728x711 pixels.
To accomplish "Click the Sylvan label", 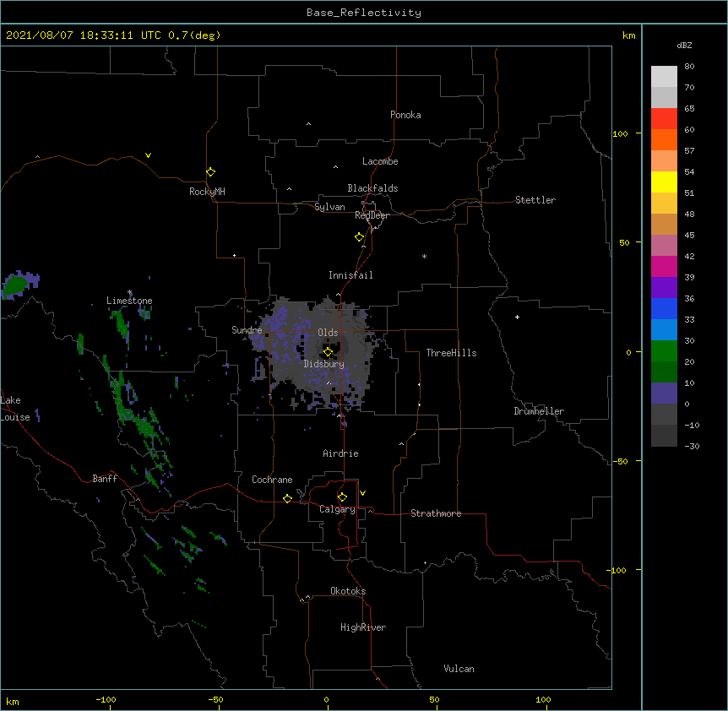I will (x=329, y=207).
